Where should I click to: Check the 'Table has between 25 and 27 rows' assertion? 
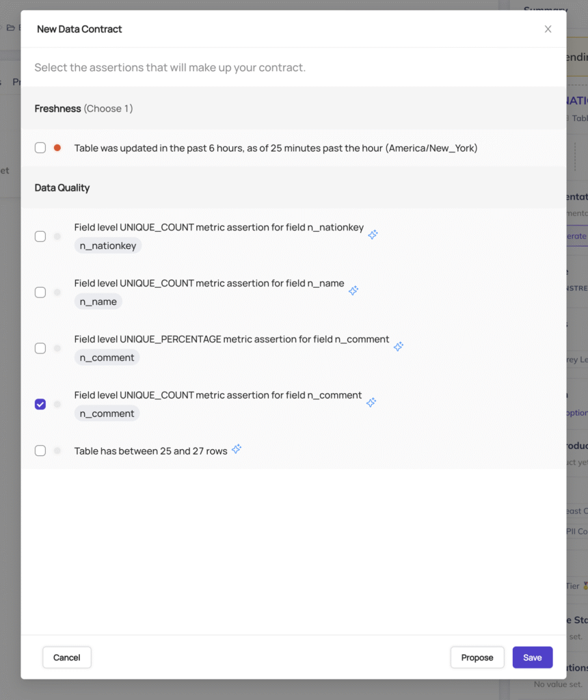click(x=40, y=450)
